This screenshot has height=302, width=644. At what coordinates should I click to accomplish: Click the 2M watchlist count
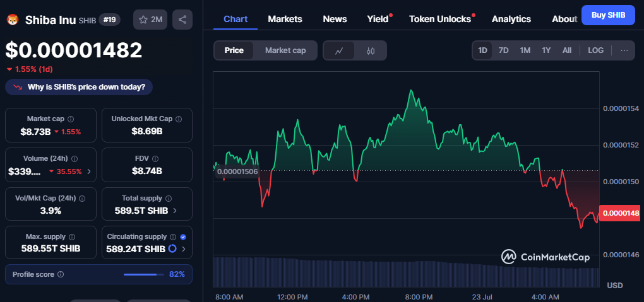tap(157, 20)
